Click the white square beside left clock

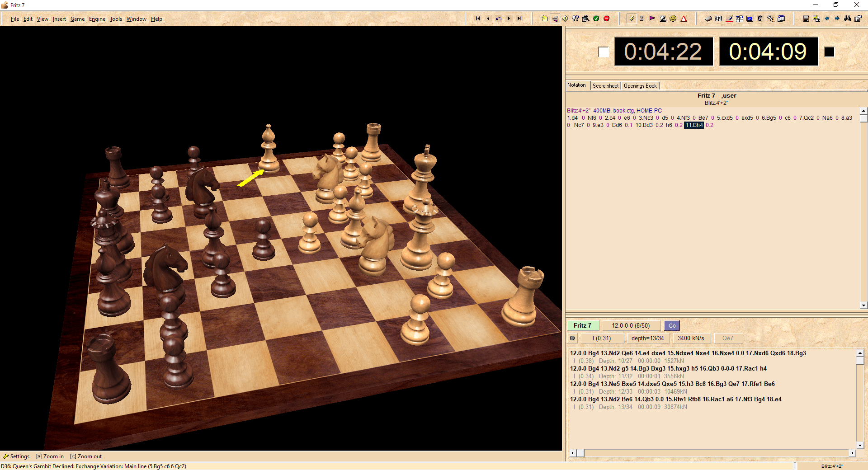(x=604, y=52)
